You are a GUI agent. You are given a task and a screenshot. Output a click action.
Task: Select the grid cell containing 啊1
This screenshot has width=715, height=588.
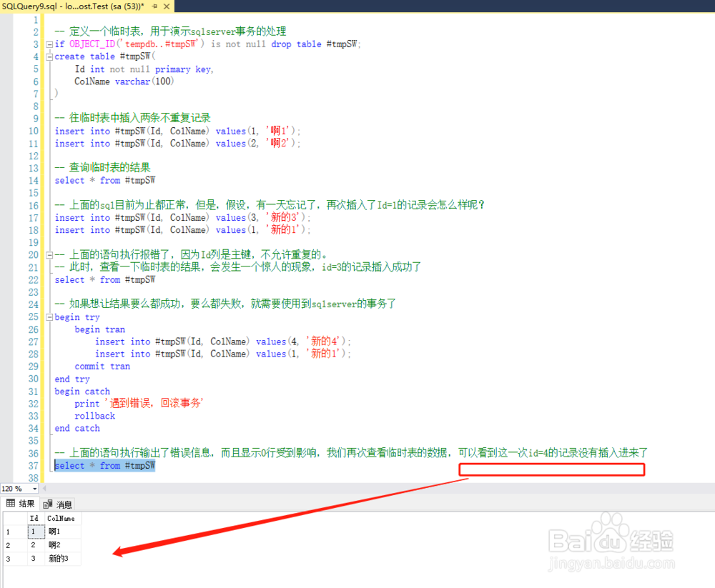tap(56, 532)
